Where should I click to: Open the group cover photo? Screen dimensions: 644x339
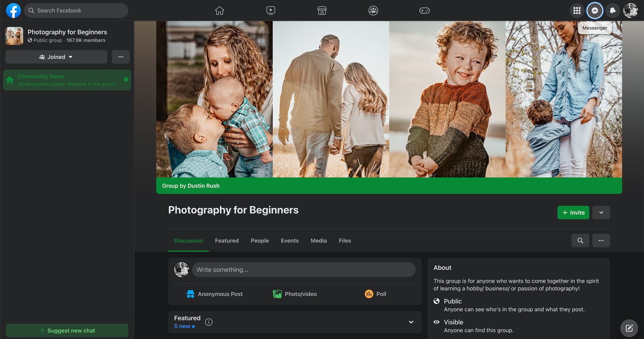coord(389,99)
